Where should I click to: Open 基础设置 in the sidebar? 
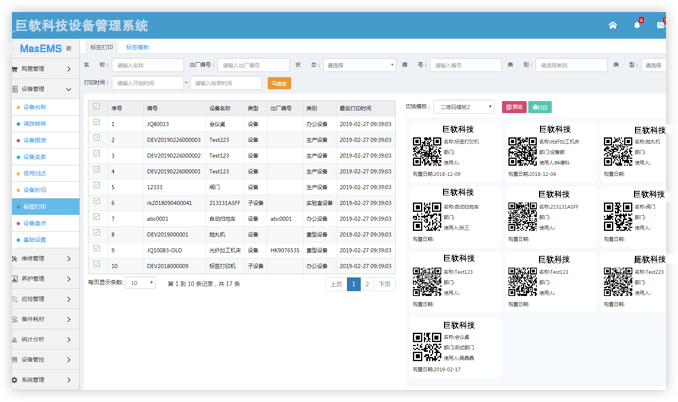[35, 239]
